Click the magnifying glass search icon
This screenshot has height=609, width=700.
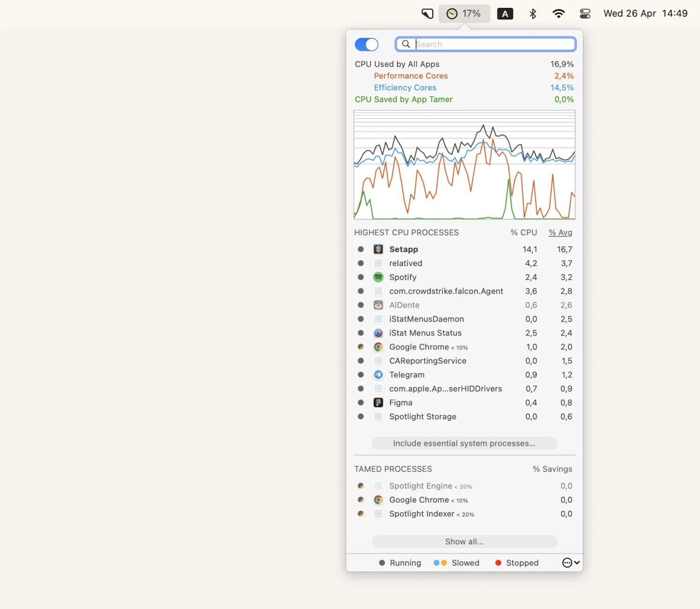[406, 44]
